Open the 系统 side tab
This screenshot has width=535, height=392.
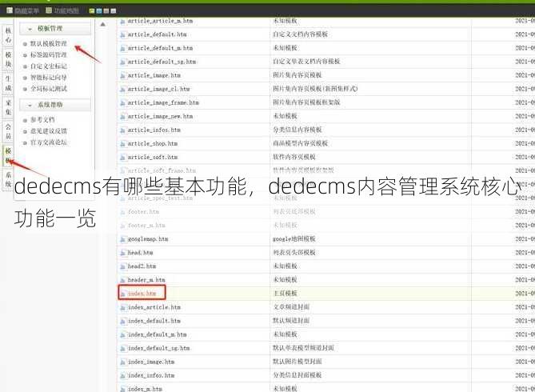click(x=8, y=179)
